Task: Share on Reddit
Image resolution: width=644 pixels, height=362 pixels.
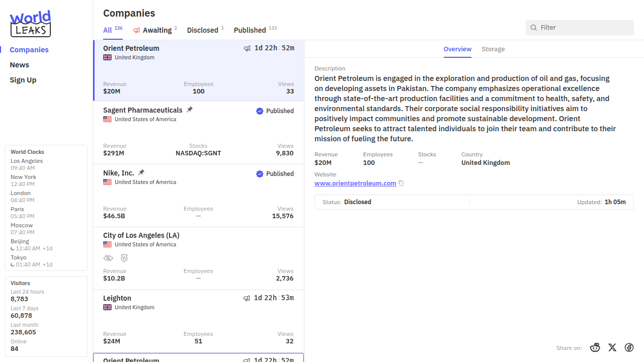Action: [595, 347]
